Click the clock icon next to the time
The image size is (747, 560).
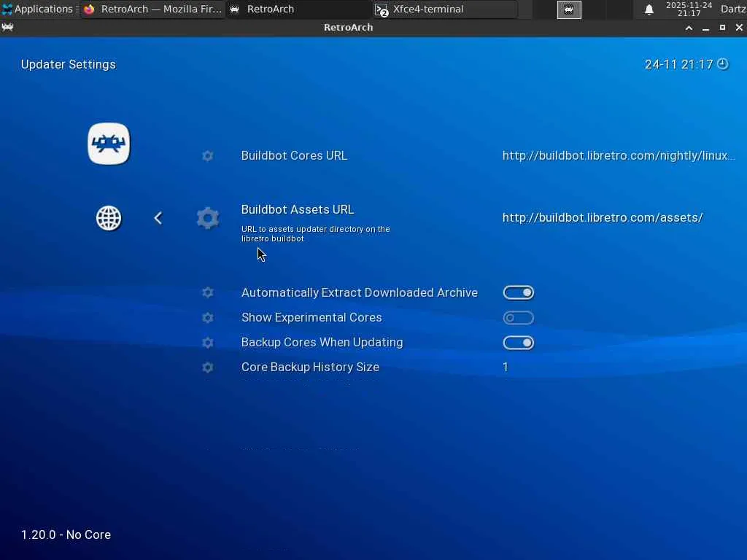click(x=723, y=64)
